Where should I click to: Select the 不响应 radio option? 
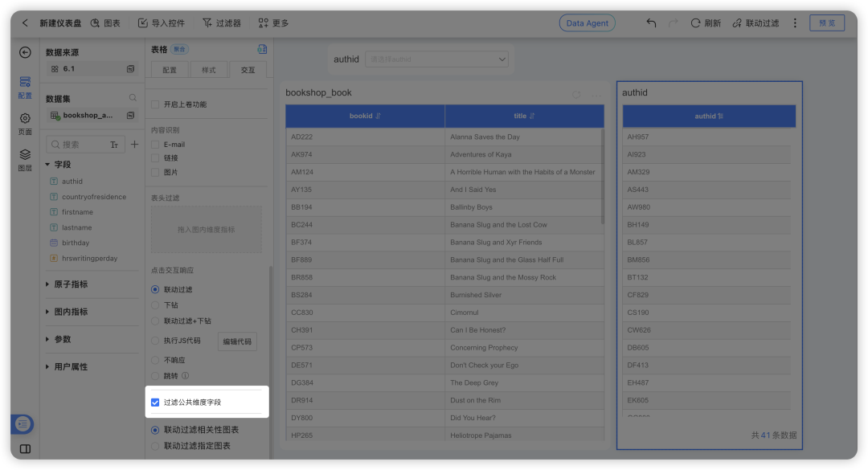[156, 360]
